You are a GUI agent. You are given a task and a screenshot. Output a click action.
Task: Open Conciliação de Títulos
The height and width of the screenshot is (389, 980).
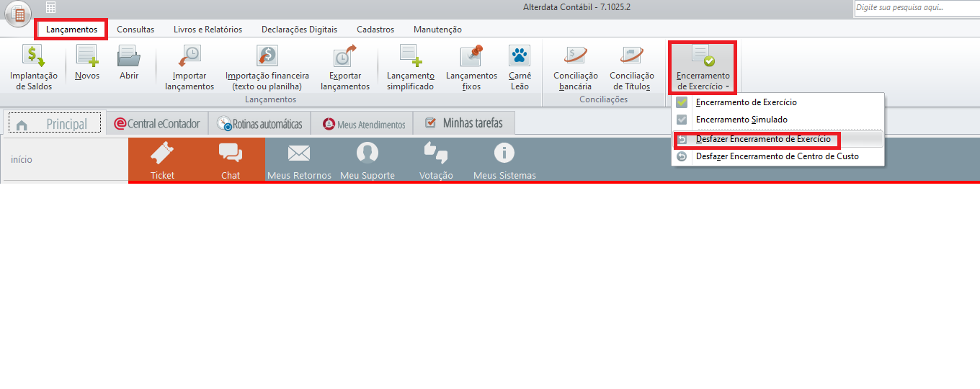tap(632, 68)
